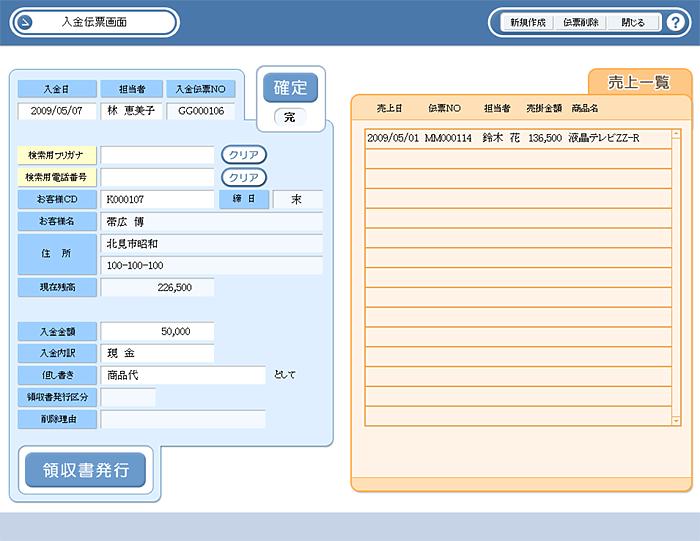Click the 領収書発行 button

(85, 470)
